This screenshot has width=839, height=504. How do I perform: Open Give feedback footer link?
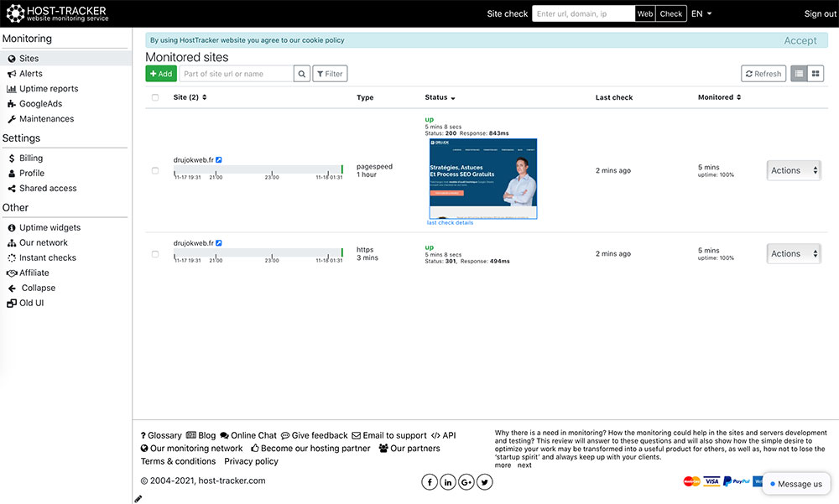314,435
